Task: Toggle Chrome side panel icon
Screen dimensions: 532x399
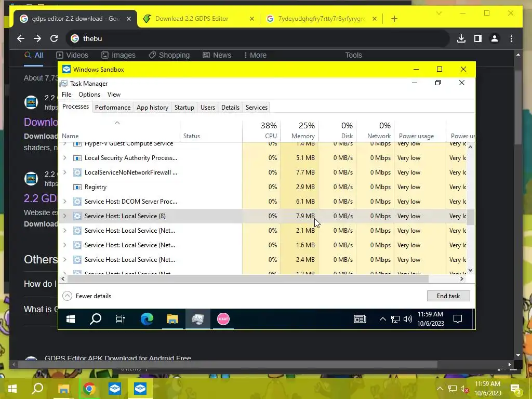Action: pos(478,38)
